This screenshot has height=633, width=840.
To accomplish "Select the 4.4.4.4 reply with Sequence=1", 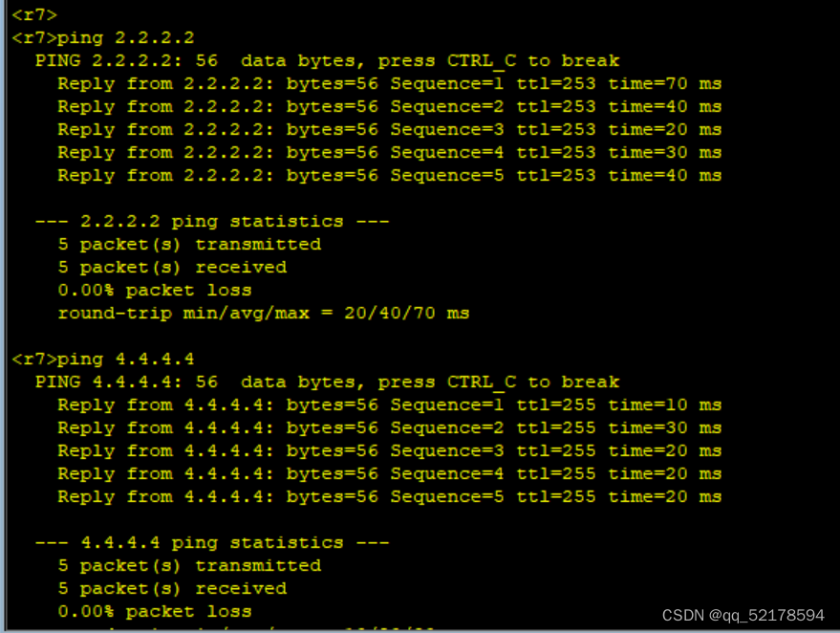I will [389, 405].
